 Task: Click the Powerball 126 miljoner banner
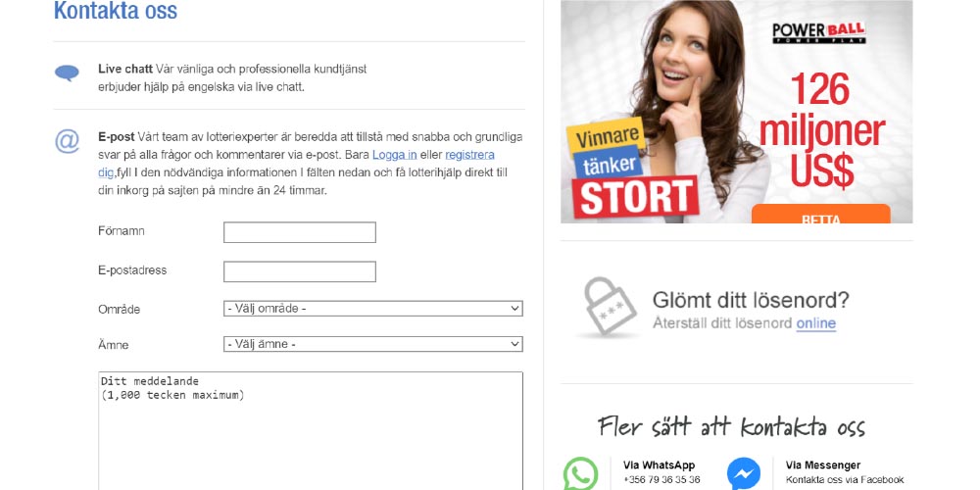[736, 112]
